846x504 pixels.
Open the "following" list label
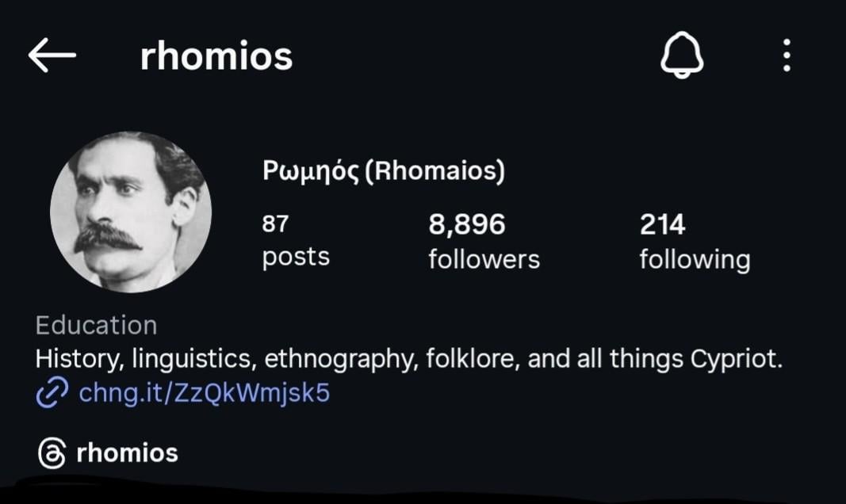695,259
